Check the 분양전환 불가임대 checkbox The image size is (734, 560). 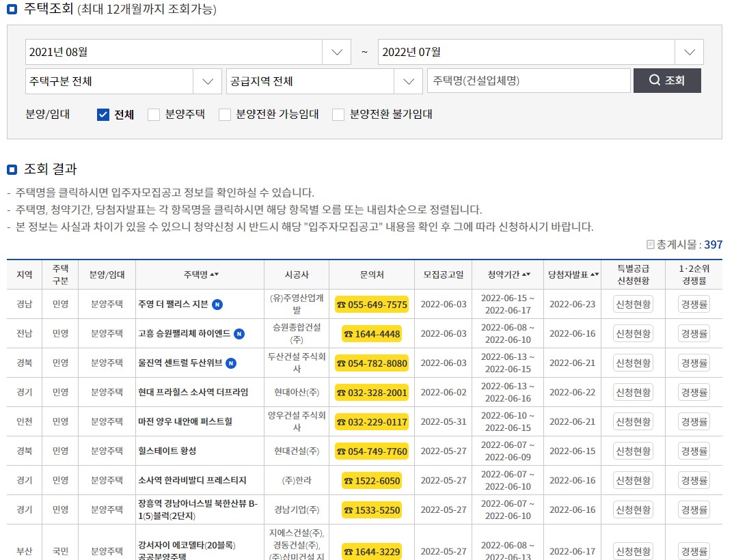(x=338, y=115)
